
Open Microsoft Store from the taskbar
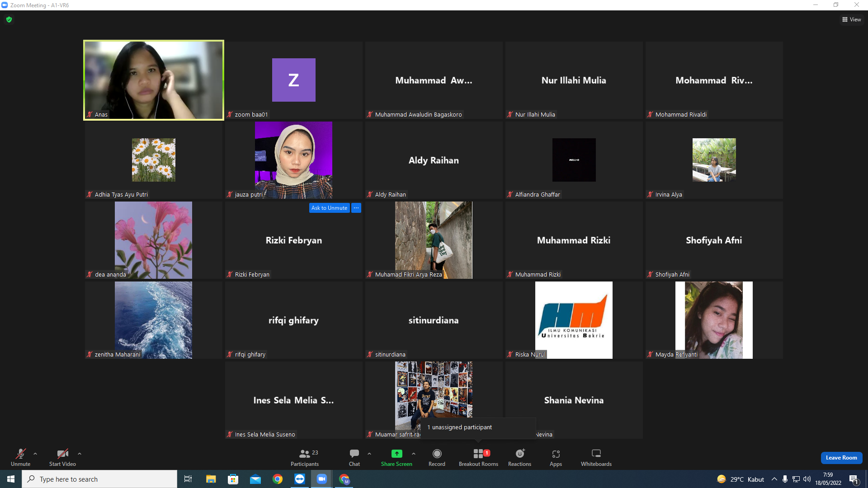[233, 479]
